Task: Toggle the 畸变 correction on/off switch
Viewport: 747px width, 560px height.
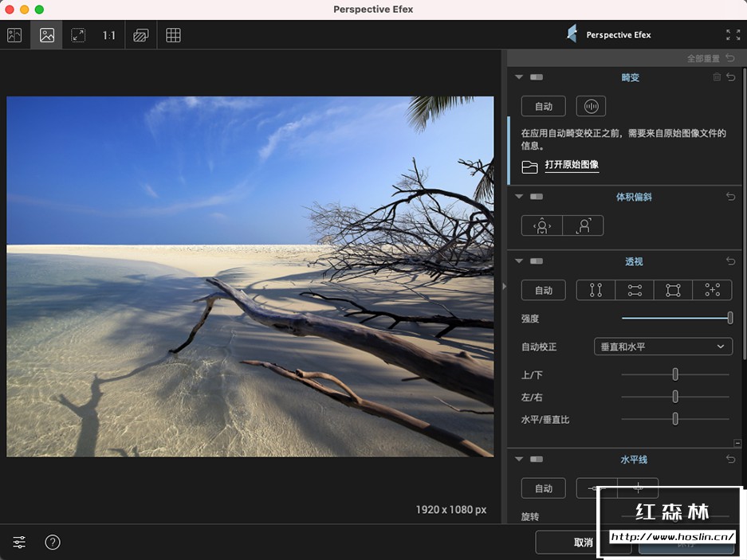Action: coord(537,77)
